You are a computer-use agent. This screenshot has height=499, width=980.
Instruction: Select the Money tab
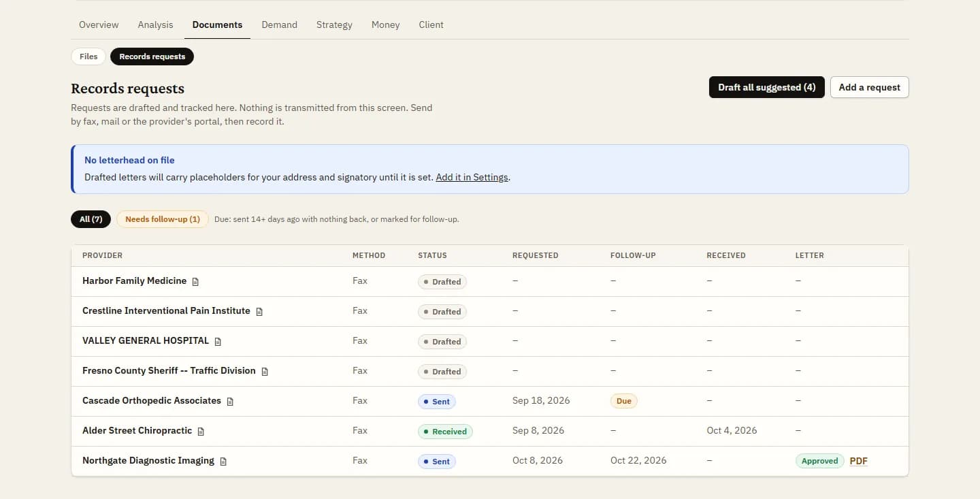click(385, 25)
